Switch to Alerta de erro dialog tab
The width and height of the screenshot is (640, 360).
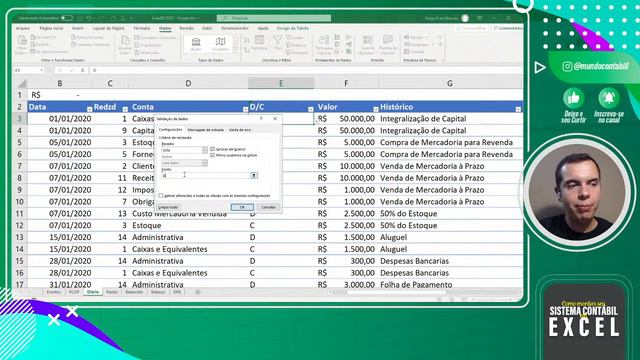pos(240,130)
